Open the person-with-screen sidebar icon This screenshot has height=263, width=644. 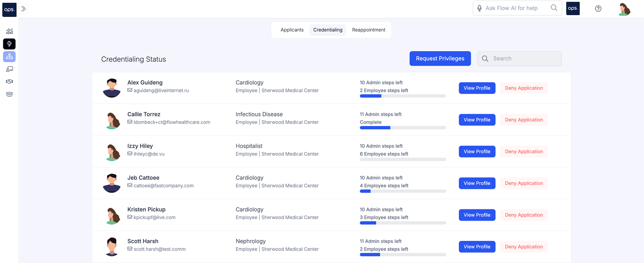click(9, 69)
